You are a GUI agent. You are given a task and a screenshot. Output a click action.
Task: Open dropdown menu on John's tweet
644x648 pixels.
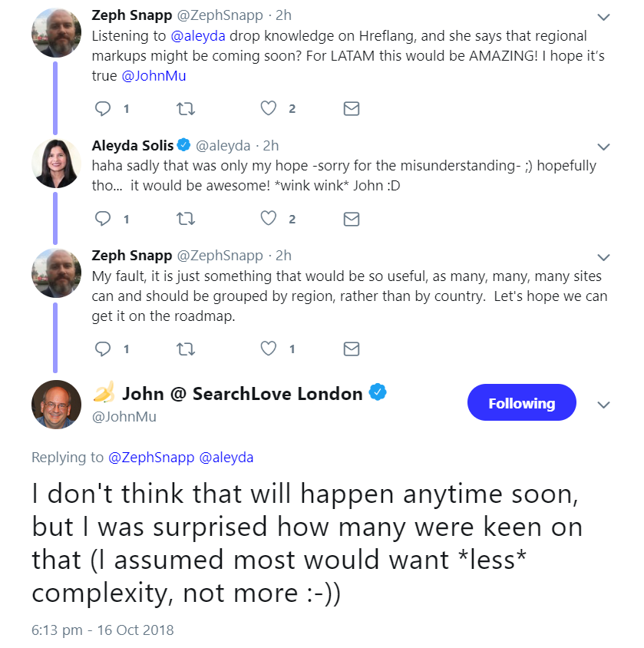coord(603,405)
